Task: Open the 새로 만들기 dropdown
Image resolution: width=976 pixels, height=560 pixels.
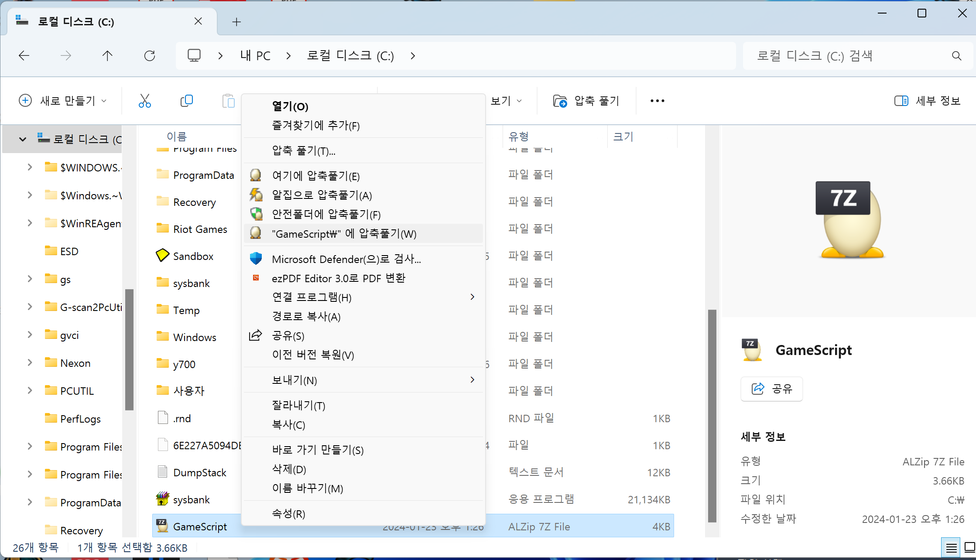Action: 63,101
